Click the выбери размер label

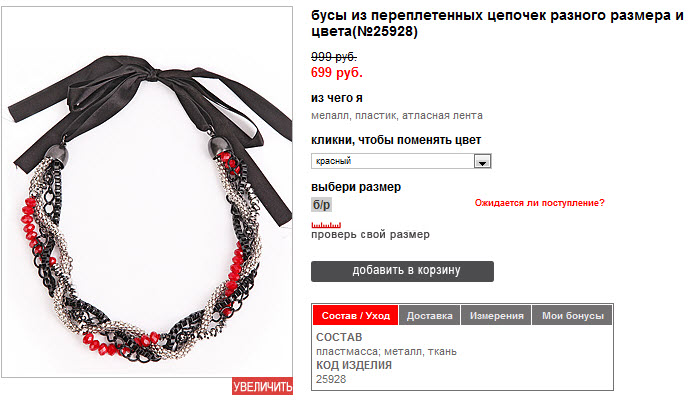click(x=356, y=187)
